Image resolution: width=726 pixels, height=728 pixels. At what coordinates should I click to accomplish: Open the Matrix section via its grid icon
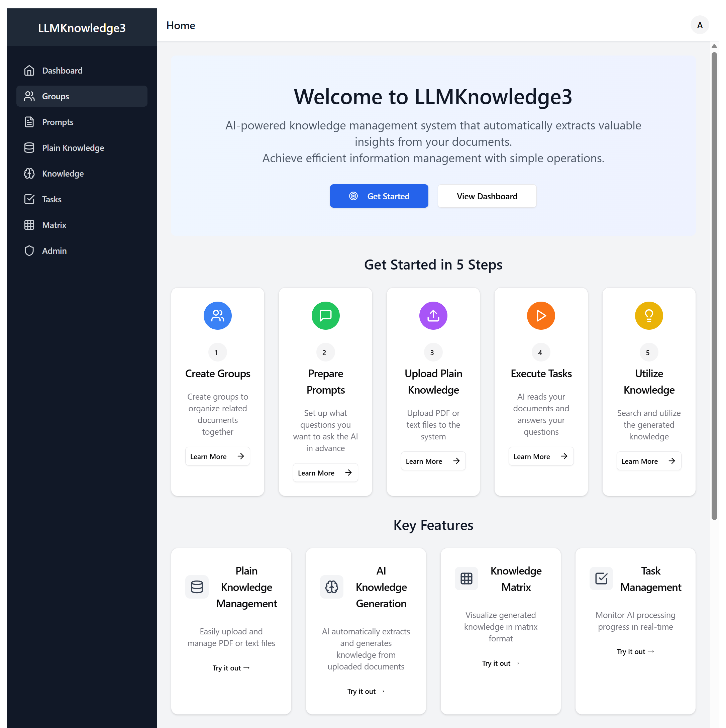click(30, 225)
